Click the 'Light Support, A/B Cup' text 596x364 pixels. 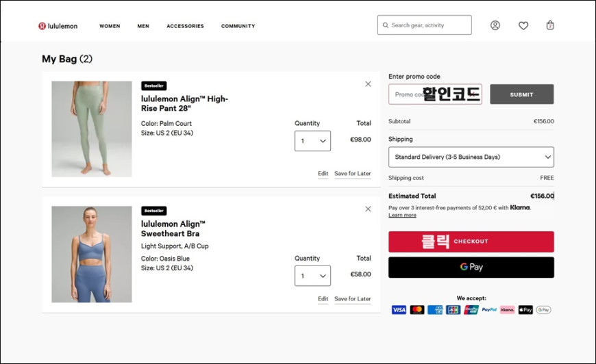click(x=175, y=246)
